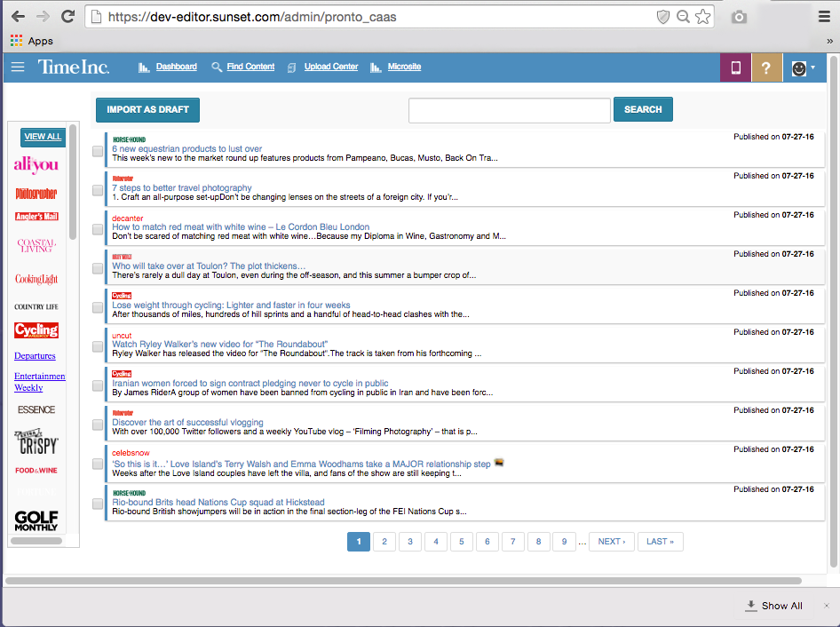Click Show All downloads
Screen dimensions: 840x627
pyautogui.click(x=774, y=606)
